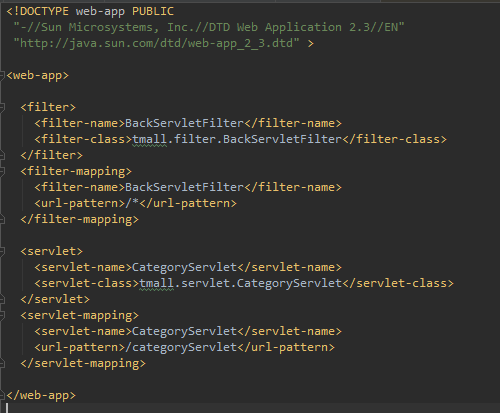Click the opening <filter> tag
Image resolution: width=500 pixels, height=413 pixels.
coord(48,107)
